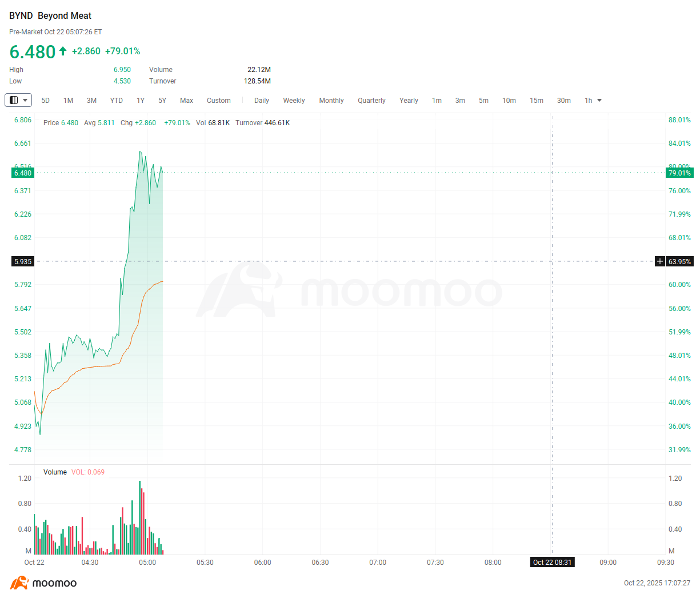Image resolution: width=700 pixels, height=598 pixels.
Task: Click the plus icon beside 63.95% label
Action: [660, 261]
